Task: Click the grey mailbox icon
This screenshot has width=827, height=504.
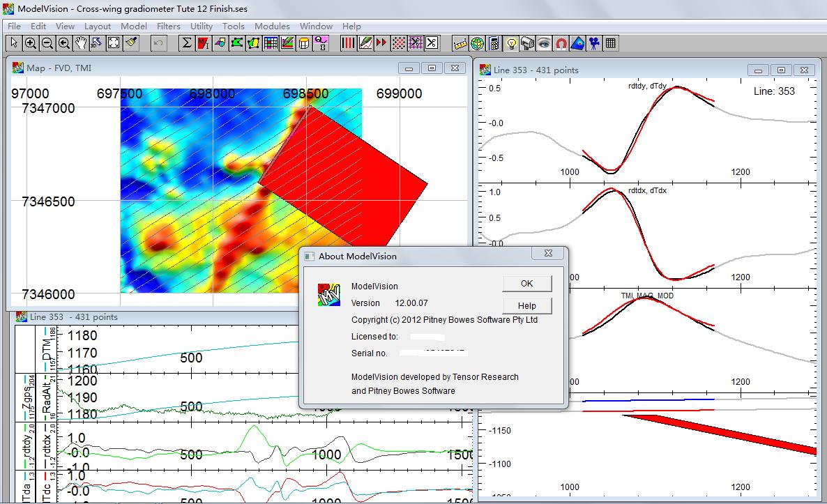Action: pyautogui.click(x=527, y=43)
